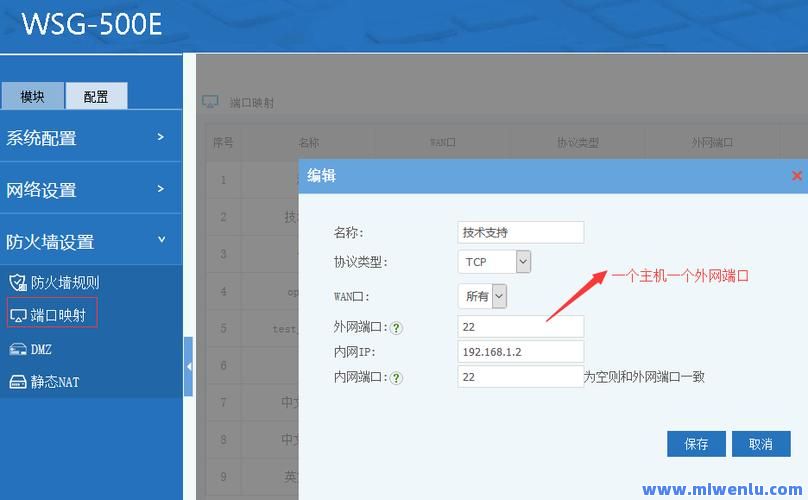Collapse the sidebar using the arrow handle

(189, 366)
